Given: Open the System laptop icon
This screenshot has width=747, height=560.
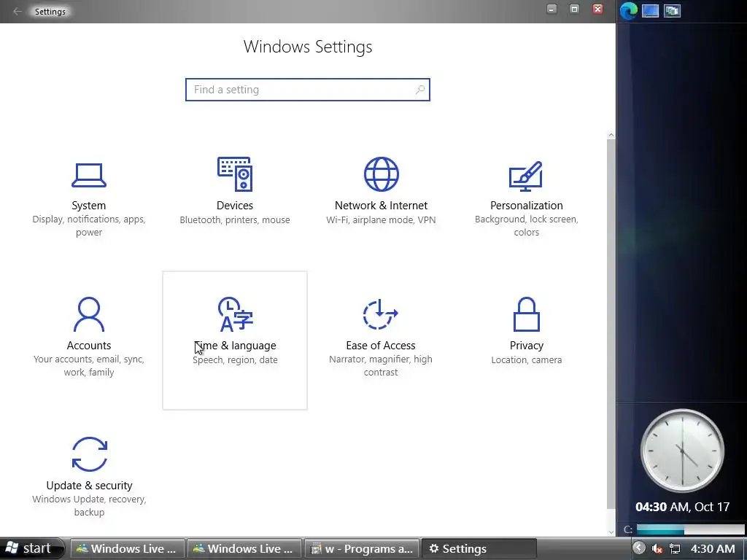Looking at the screenshot, I should pyautogui.click(x=88, y=175).
